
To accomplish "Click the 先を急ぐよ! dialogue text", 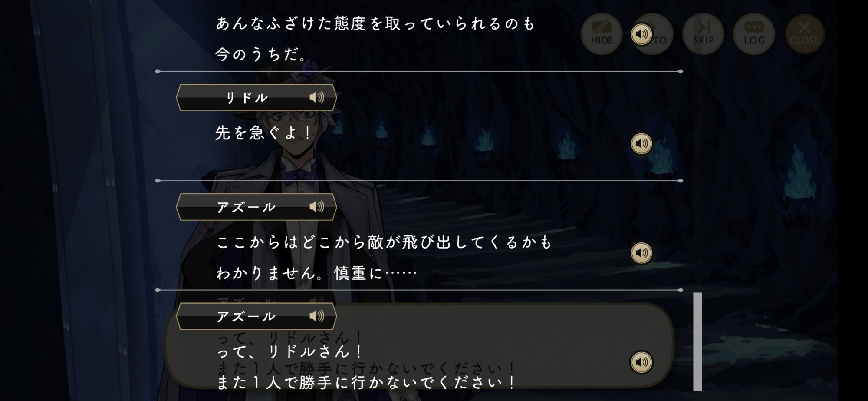I will pyautogui.click(x=263, y=133).
